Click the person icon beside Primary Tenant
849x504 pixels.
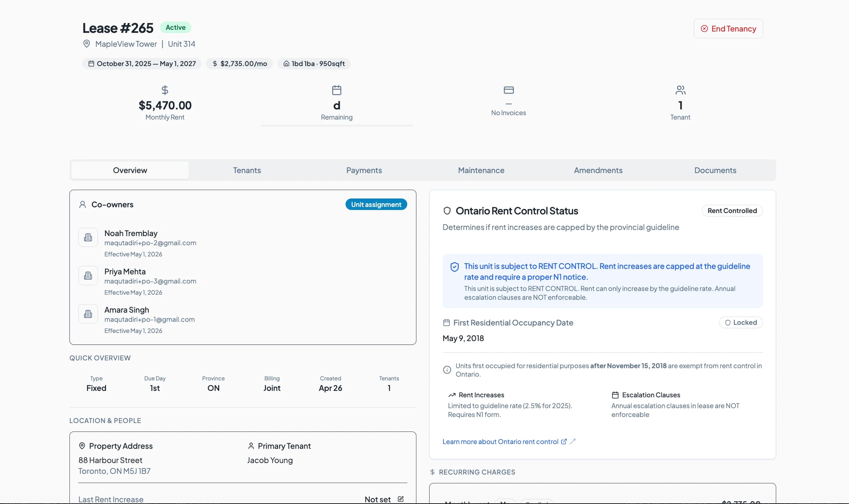pyautogui.click(x=251, y=446)
